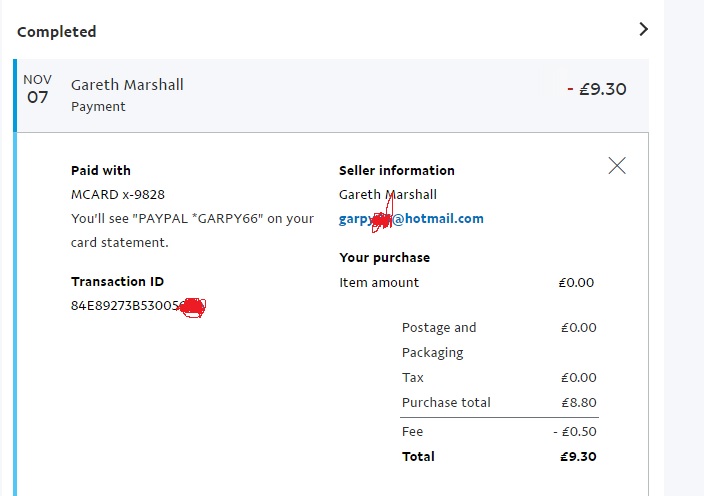Click the Seller information heading
Screen dimensions: 704x496
click(x=397, y=170)
